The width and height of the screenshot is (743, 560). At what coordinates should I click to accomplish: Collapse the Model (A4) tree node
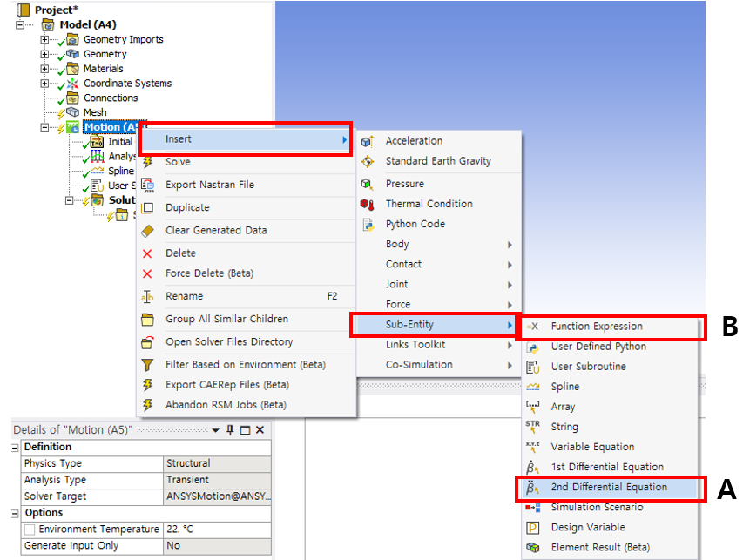click(21, 25)
